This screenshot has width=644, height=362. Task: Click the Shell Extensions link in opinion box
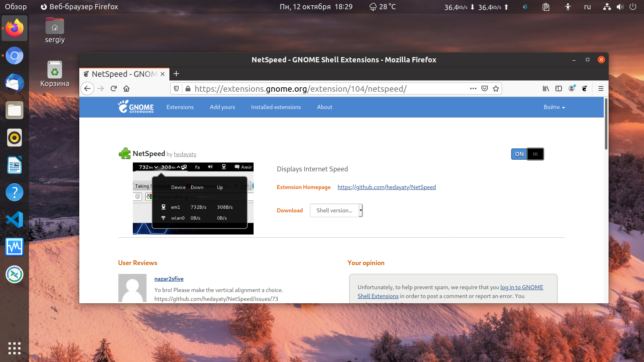pos(378,296)
